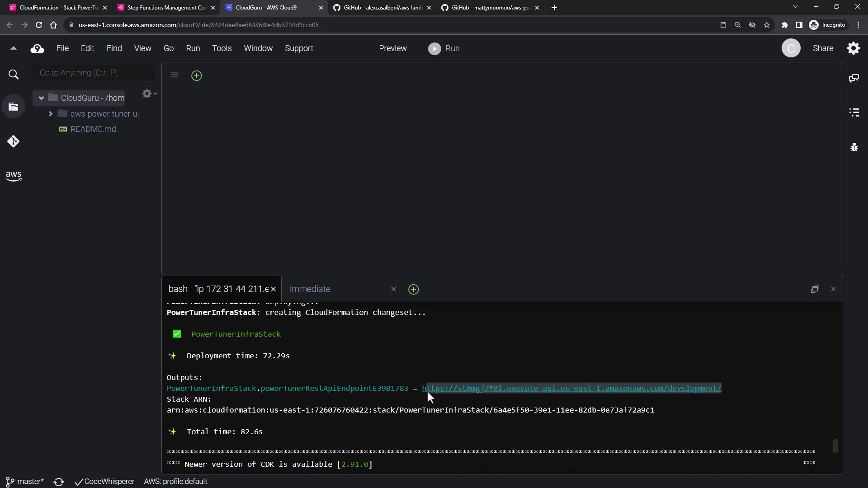This screenshot has width=868, height=488.
Task: Click the Cloud9 cloud logo icon
Action: [37, 48]
